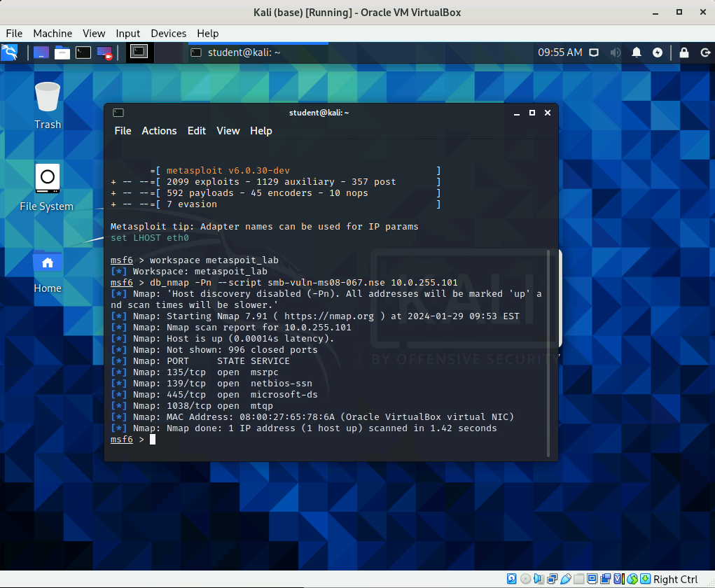Select the workspace switcher terminal thumbnail
The width and height of the screenshot is (715, 588).
point(139,52)
